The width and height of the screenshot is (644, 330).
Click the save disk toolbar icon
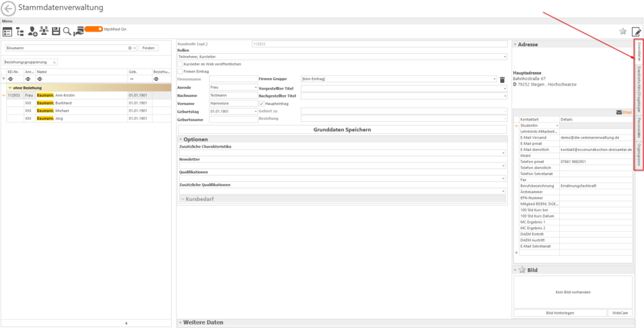(56, 31)
